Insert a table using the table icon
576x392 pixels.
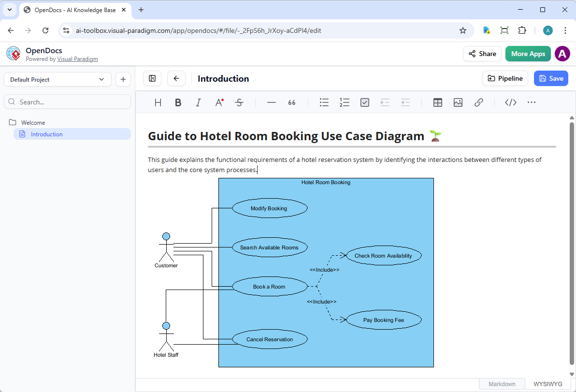[437, 102]
